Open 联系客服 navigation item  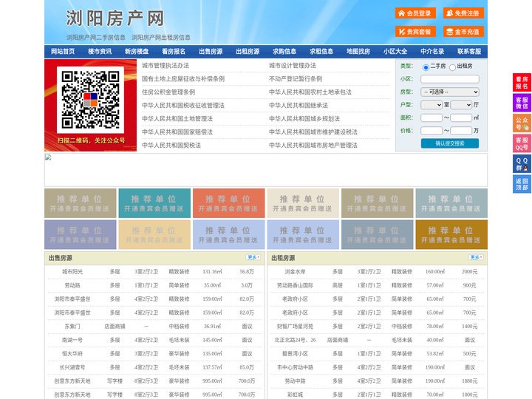pos(469,52)
